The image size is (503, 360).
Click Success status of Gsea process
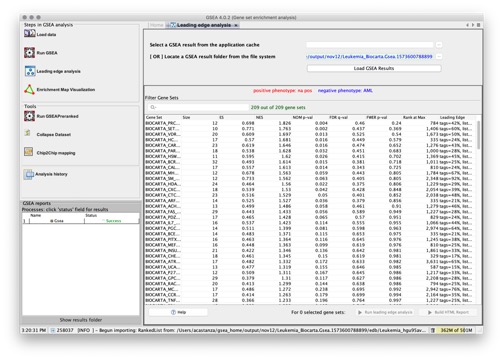tap(113, 221)
